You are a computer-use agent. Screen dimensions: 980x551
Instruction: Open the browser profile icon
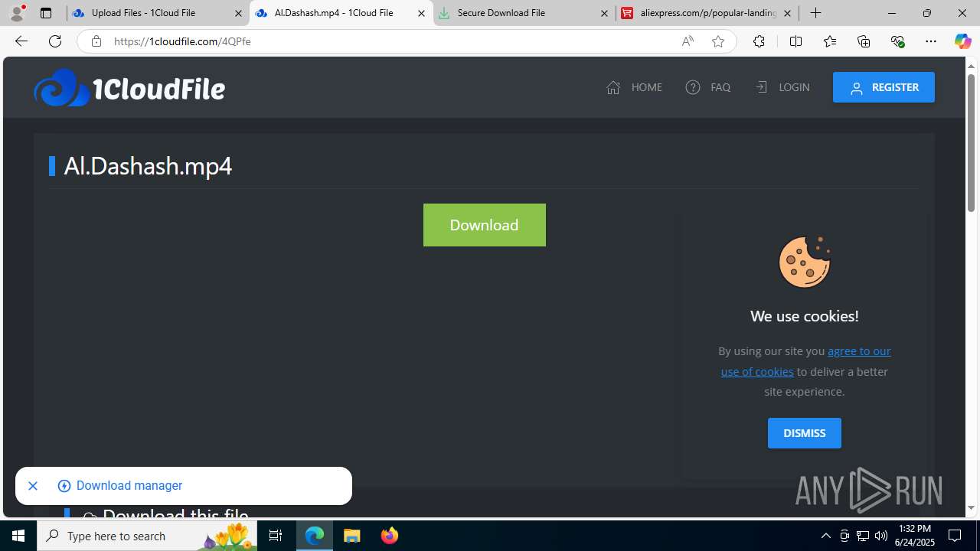17,13
